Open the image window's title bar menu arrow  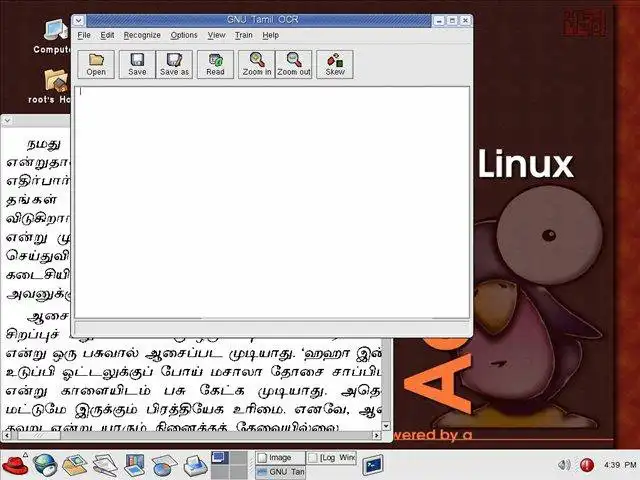tap(7, 120)
